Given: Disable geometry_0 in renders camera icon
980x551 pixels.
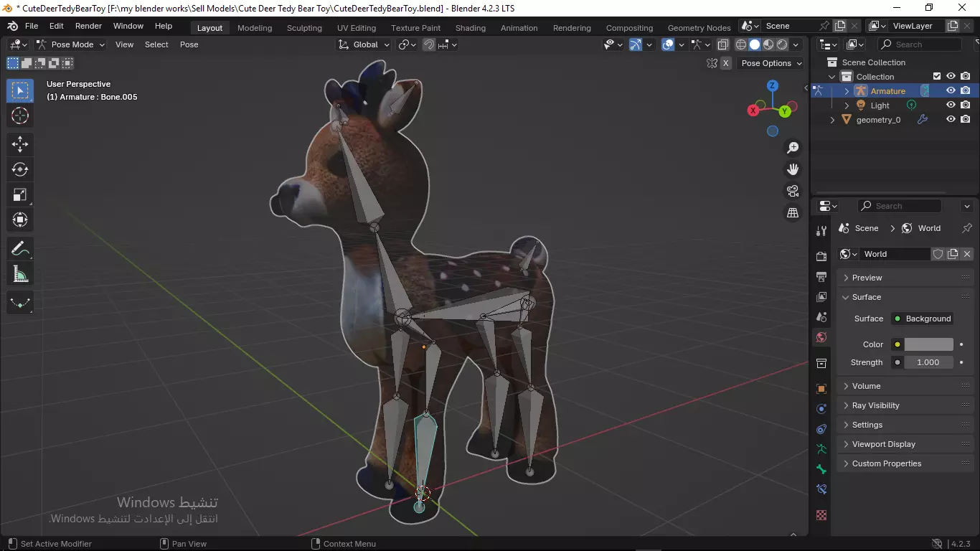Looking at the screenshot, I should [966, 119].
